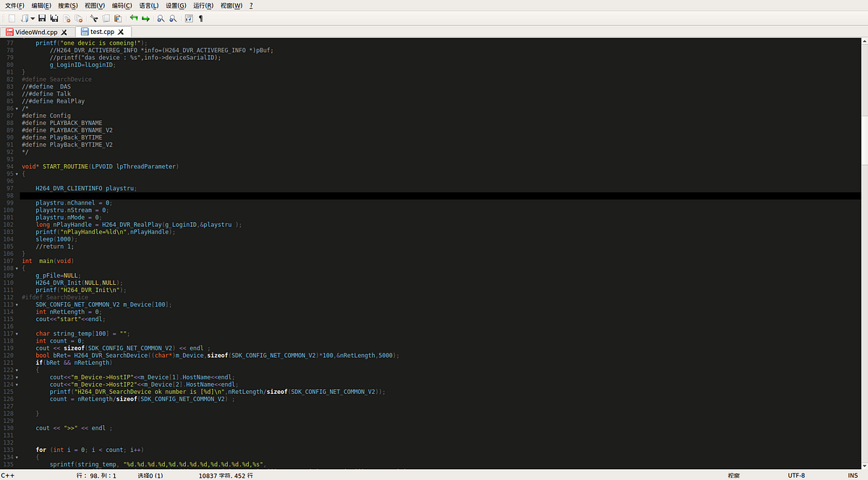Save all open files
This screenshot has width=868, height=480.
coord(54,18)
